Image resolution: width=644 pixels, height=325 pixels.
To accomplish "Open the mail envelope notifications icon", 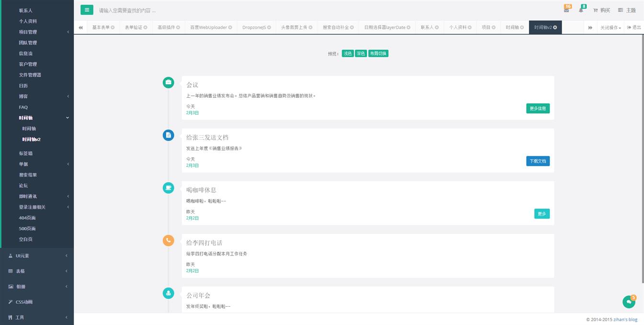I will pyautogui.click(x=566, y=10).
